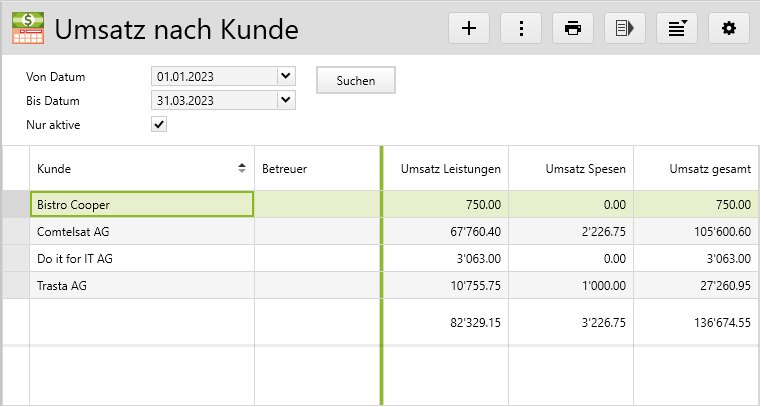Click the Suchen button

(x=356, y=80)
